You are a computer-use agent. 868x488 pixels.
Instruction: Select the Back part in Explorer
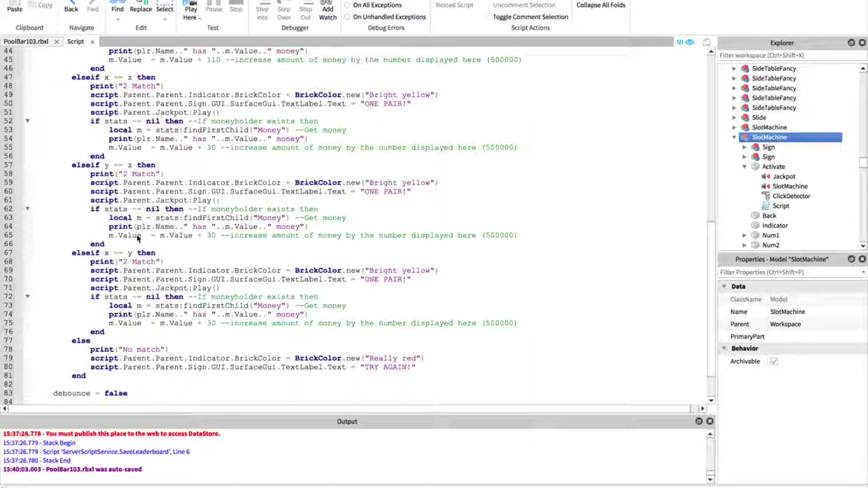pyautogui.click(x=769, y=216)
